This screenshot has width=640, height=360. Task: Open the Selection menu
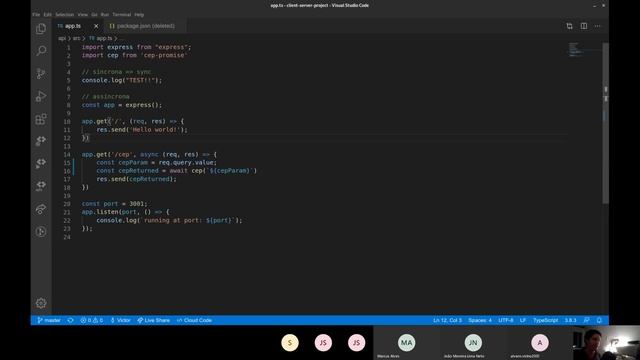coord(64,15)
